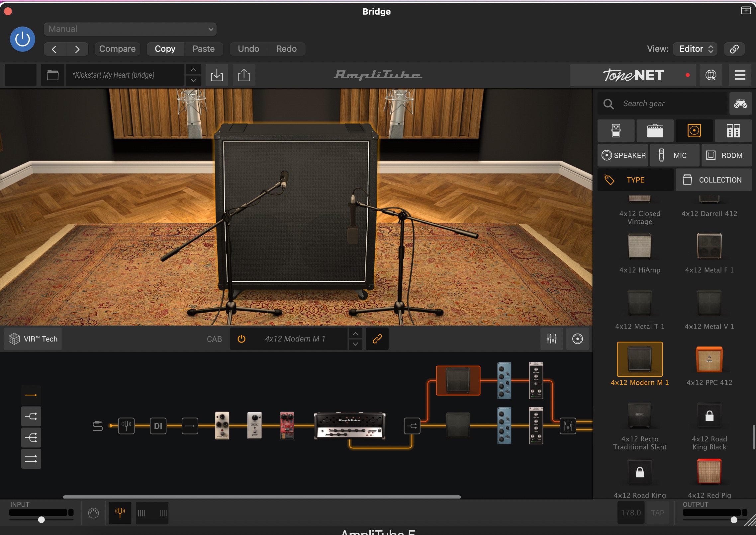Screen dimensions: 756x535
Task: Select the red distortion pedal in chain
Action: [x=287, y=426]
